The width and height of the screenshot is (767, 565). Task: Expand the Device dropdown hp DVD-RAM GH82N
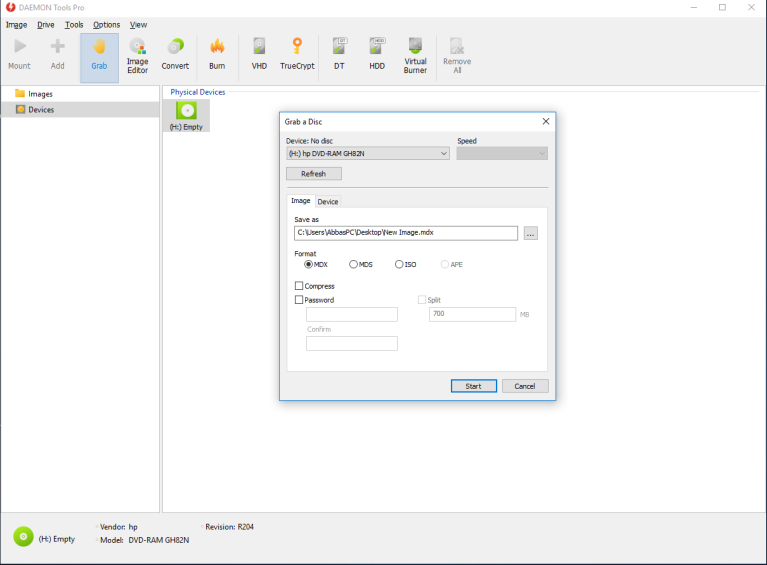[368, 153]
